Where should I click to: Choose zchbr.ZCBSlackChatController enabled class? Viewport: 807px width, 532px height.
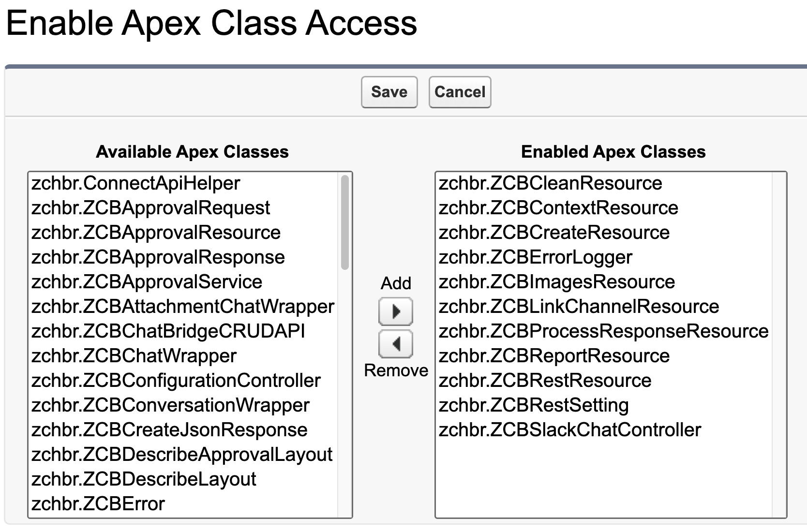tap(569, 430)
